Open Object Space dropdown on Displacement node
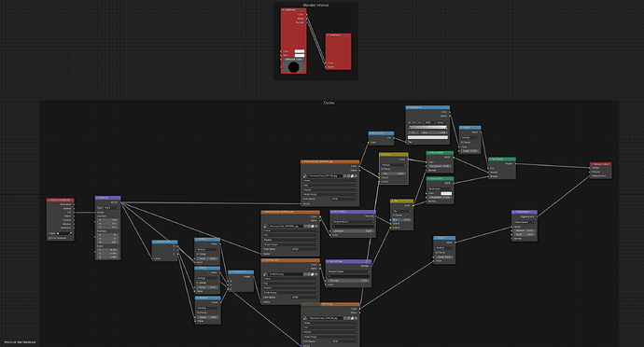 525,222
